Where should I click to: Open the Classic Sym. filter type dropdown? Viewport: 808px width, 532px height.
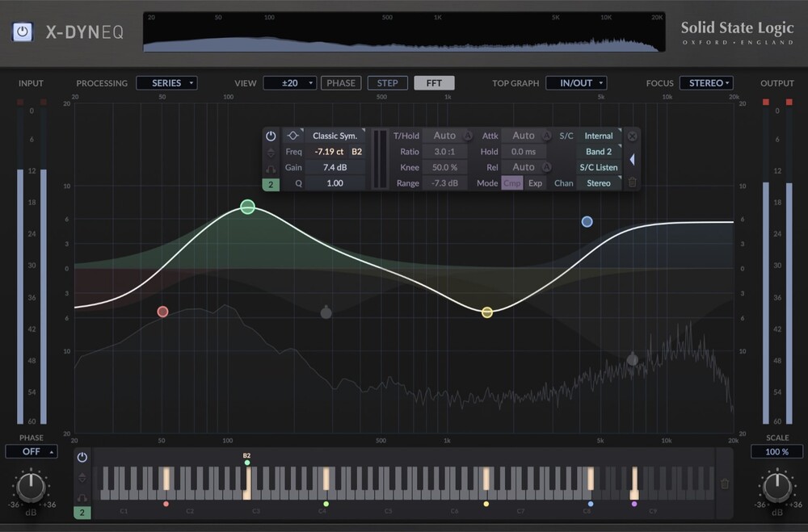335,135
